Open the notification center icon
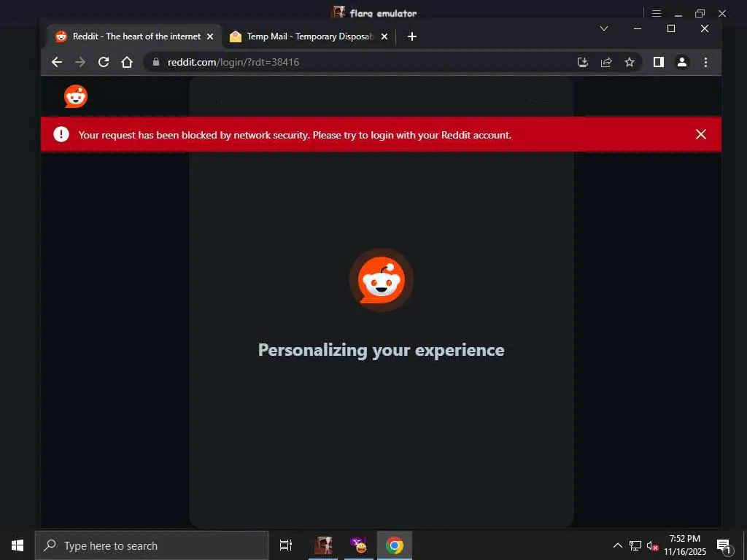Viewport: 747px width, 560px height. pos(724,545)
